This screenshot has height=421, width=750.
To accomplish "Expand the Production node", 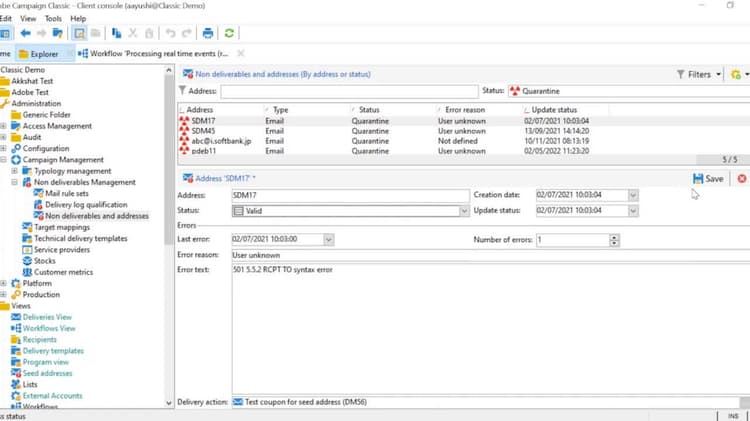I will [x=3, y=294].
